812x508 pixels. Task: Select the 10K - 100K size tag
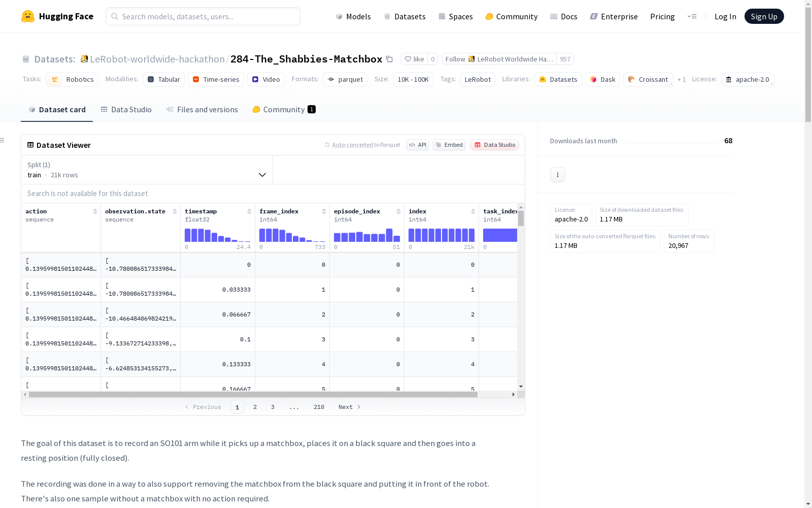pyautogui.click(x=413, y=79)
